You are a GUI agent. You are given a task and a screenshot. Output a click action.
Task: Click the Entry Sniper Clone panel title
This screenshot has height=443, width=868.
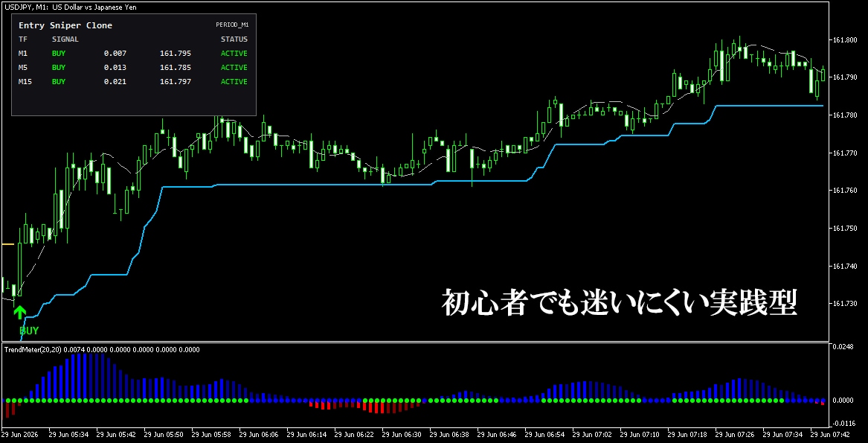[x=65, y=25]
